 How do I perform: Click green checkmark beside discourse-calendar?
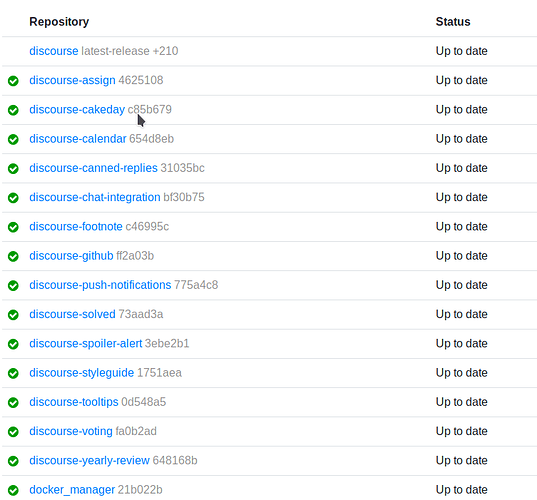coord(13,139)
